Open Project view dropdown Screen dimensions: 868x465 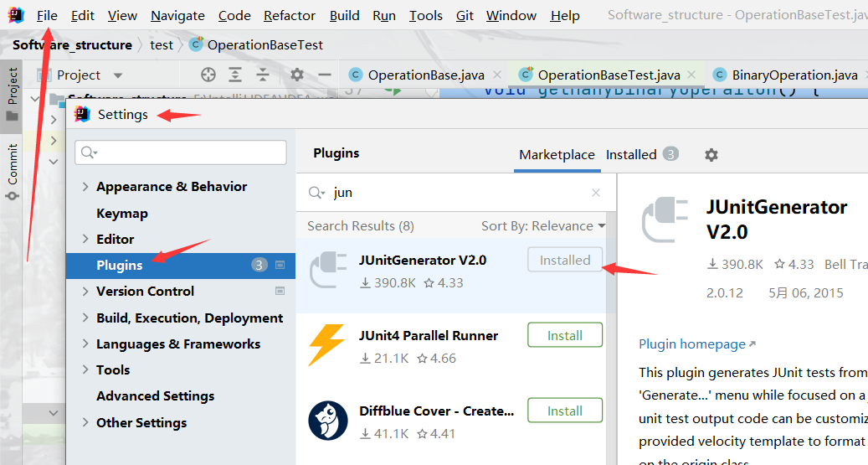point(117,75)
